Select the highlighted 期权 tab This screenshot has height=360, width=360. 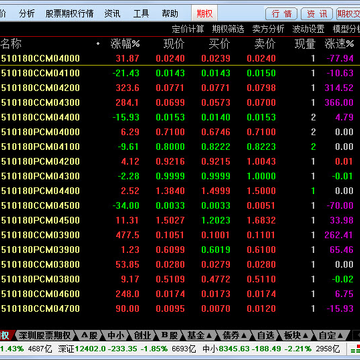(x=204, y=14)
